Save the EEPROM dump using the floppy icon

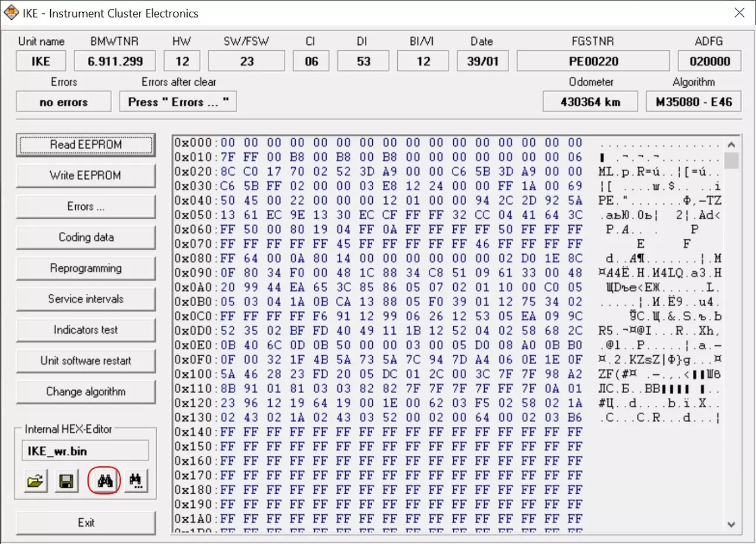(x=66, y=481)
